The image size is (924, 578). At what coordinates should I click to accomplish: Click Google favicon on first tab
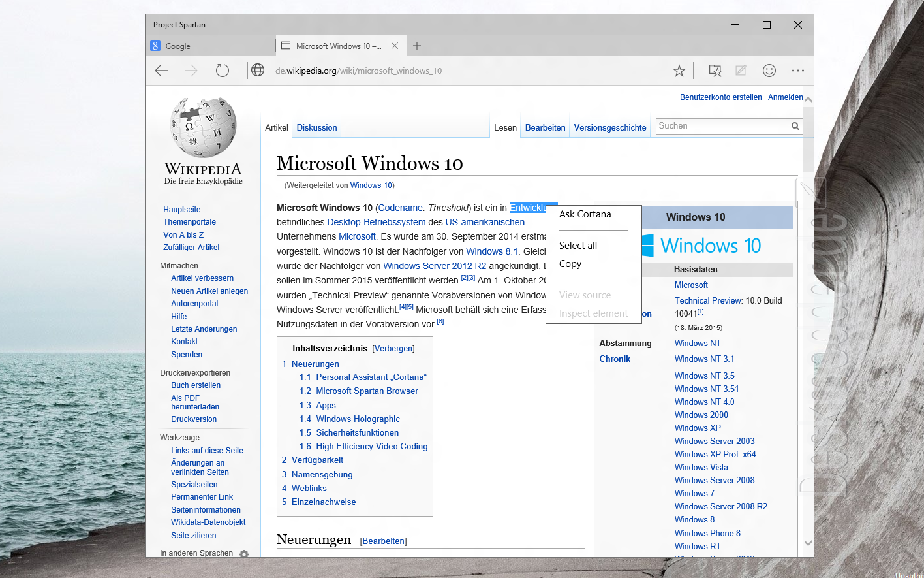[x=155, y=46]
